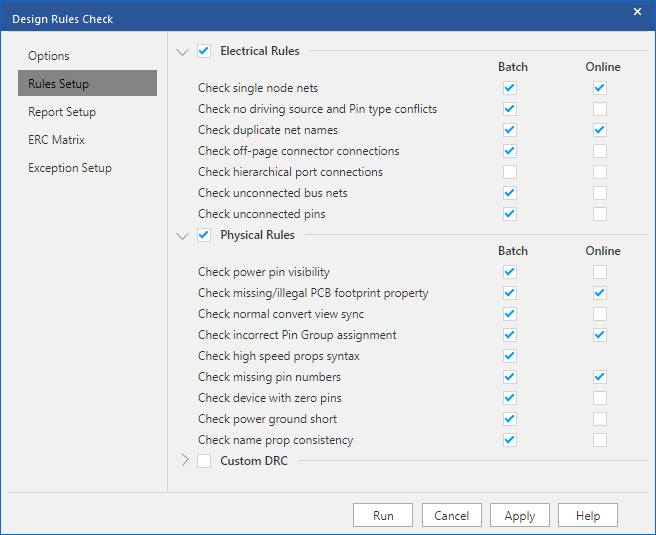Disable Online check for duplicate net names
The height and width of the screenshot is (535, 656).
600,130
